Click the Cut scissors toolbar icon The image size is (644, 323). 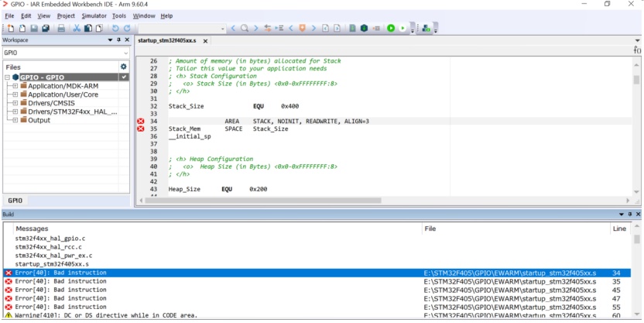pyautogui.click(x=77, y=29)
